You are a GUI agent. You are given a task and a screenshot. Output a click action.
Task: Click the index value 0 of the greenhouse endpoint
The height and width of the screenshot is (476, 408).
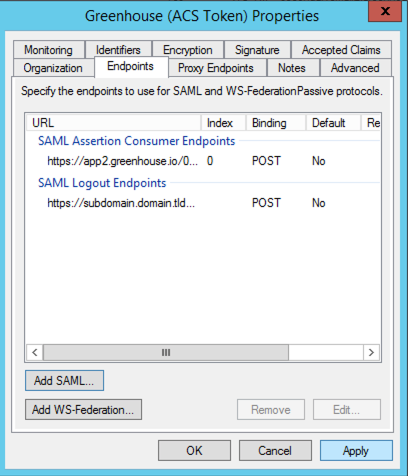tap(210, 161)
